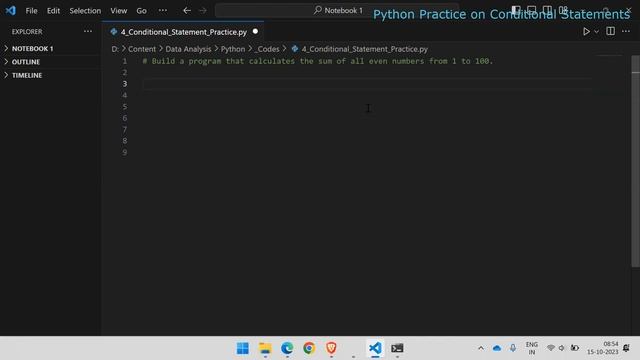Screen dimensions: 640x360
Task: Open Microsoft Edge from taskbar
Action: coord(287,348)
